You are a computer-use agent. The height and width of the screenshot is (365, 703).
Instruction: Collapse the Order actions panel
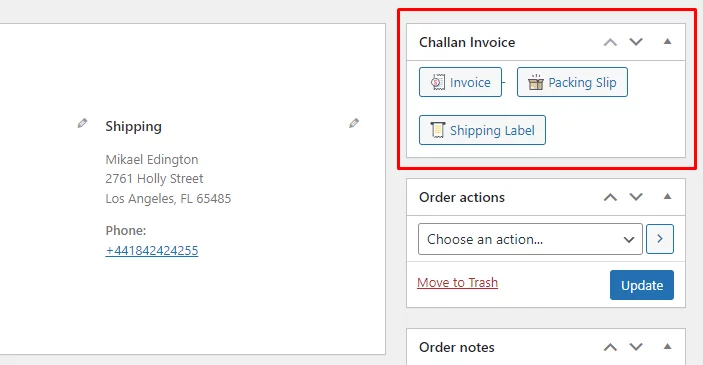[667, 196]
